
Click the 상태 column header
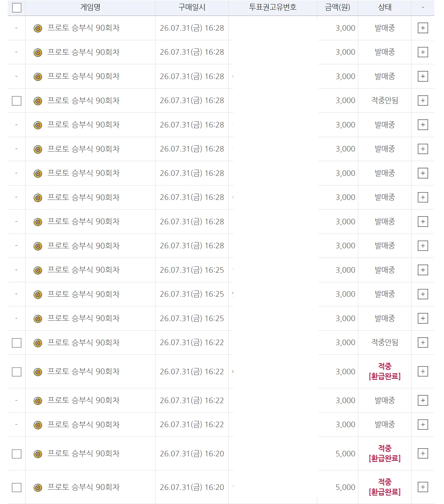(385, 7)
